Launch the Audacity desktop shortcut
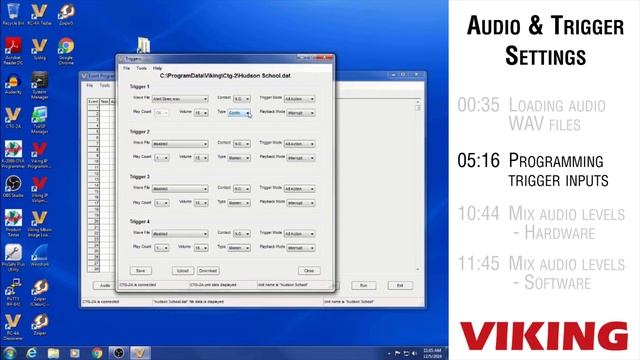Image resolution: width=640 pixels, height=360 pixels. tap(13, 84)
